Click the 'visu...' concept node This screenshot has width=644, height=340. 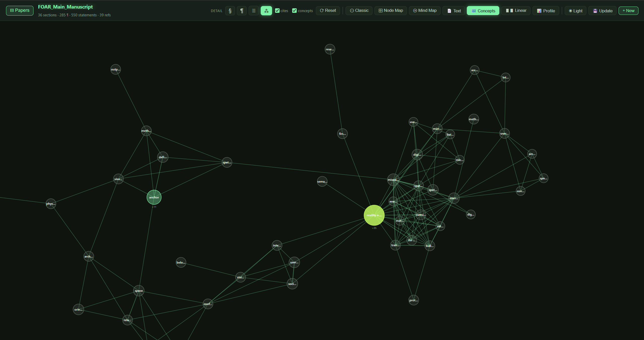(118, 179)
